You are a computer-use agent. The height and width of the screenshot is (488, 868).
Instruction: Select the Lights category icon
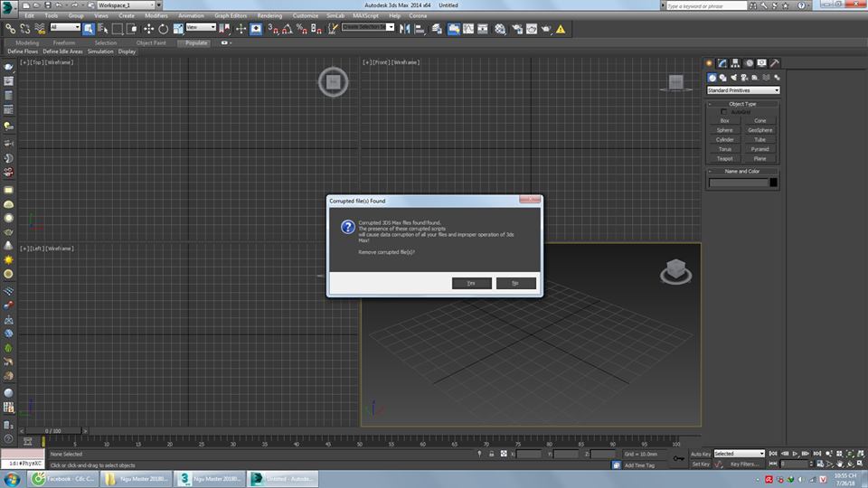coord(734,78)
